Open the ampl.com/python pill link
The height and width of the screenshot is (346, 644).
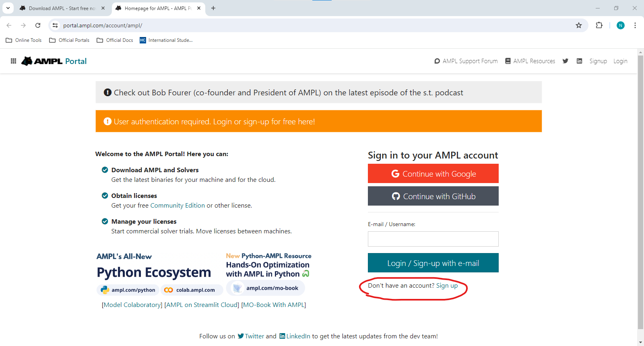(x=128, y=290)
